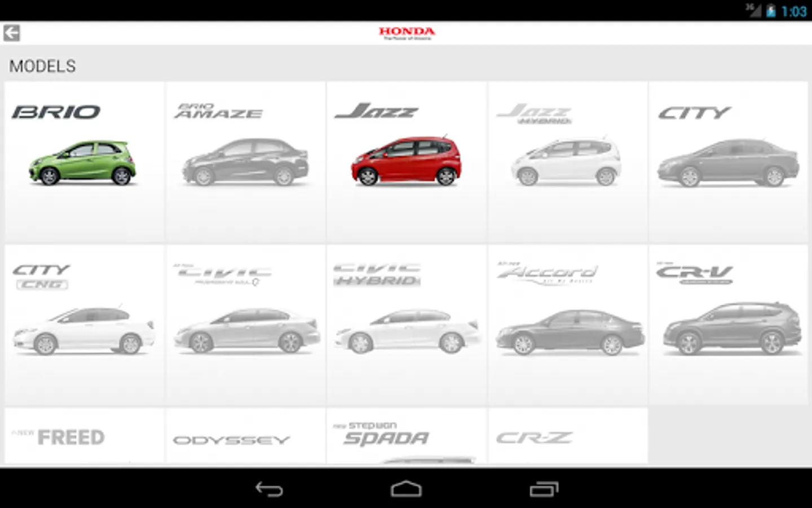This screenshot has width=812, height=508.
Task: Tap the MODELS heading text
Action: pyautogui.click(x=42, y=66)
